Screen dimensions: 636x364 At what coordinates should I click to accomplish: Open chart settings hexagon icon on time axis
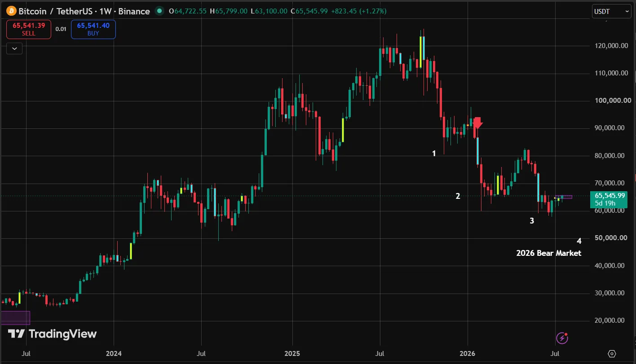click(612, 354)
